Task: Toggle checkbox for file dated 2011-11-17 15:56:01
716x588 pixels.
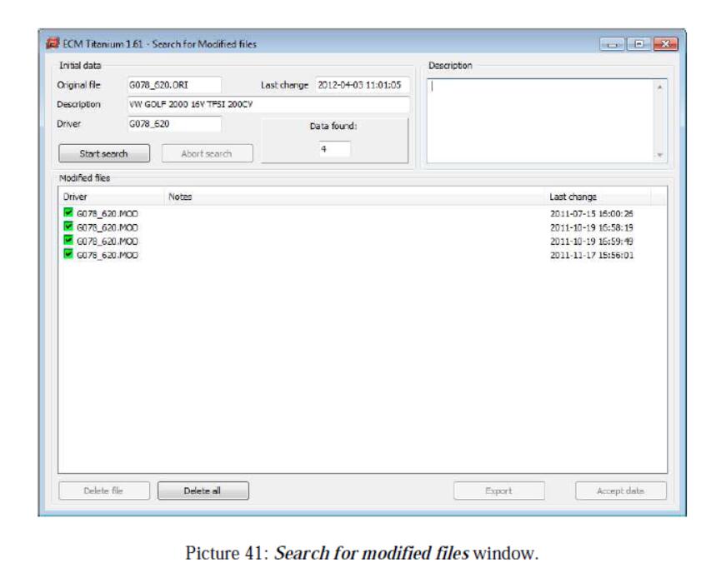Action: tap(68, 254)
